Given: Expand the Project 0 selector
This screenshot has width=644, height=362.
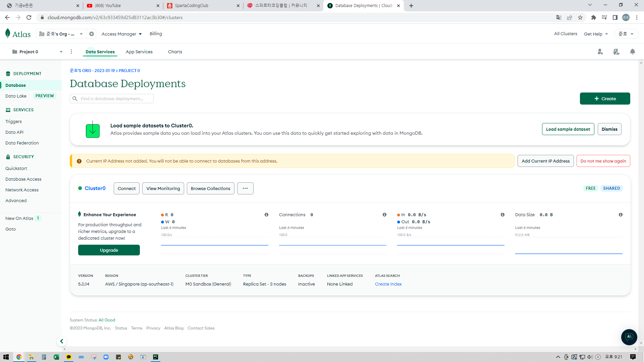Looking at the screenshot, I should [x=37, y=52].
